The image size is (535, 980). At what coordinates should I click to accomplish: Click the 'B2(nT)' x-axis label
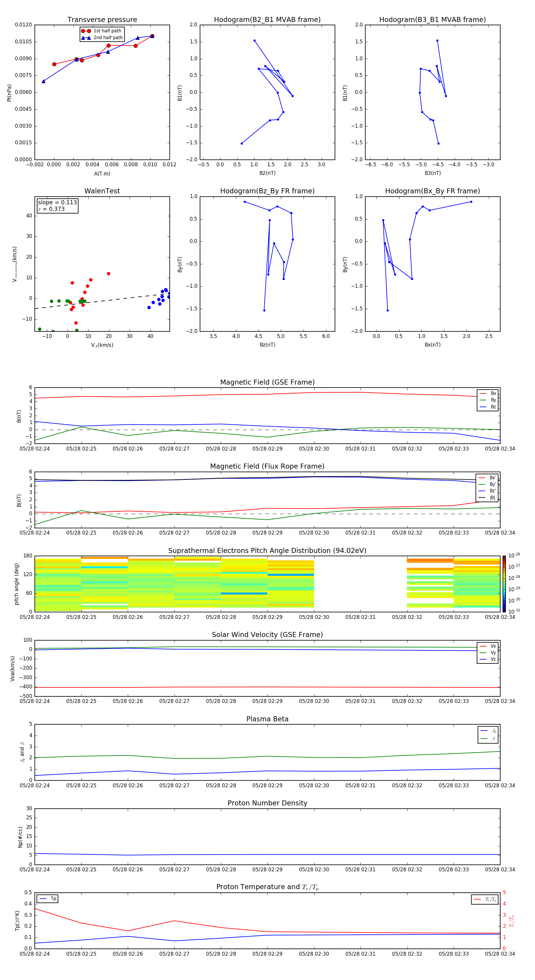click(267, 173)
